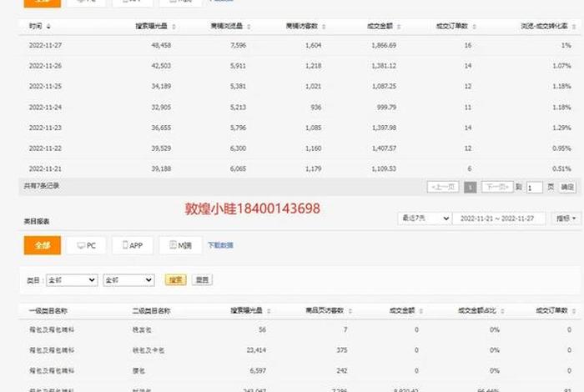Switch category report to APP tab

click(133, 245)
